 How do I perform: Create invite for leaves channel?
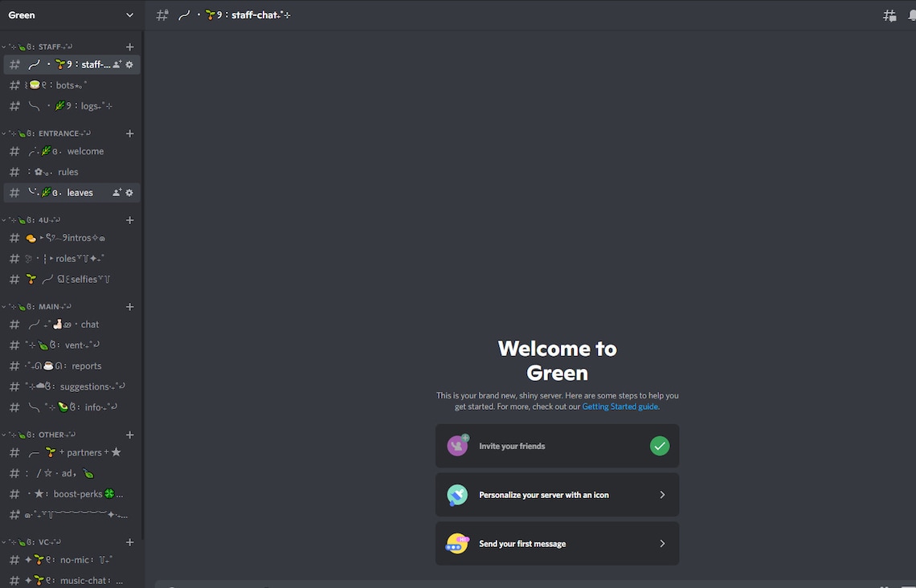(117, 193)
